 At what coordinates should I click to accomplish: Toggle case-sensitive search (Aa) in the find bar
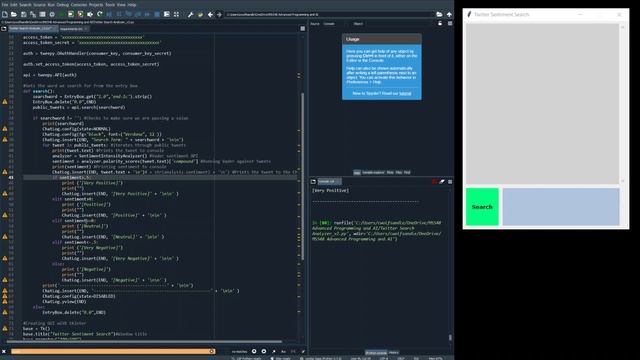[283, 351]
